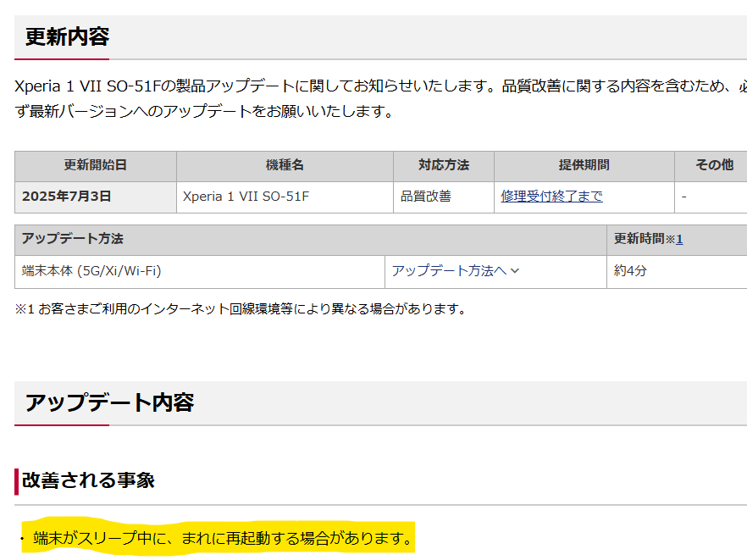Click the intro paragraph about Xperia update
The height and width of the screenshot is (560, 747).
point(380,98)
